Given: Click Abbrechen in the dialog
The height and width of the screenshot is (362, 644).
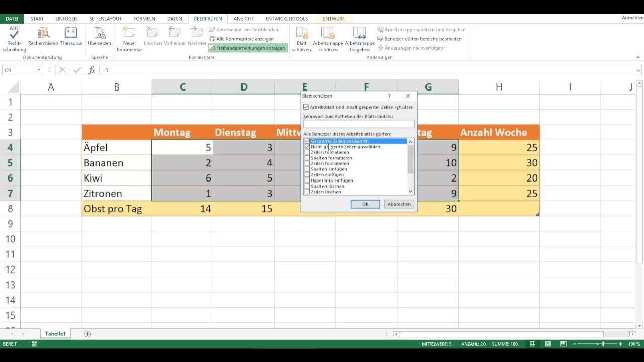Looking at the screenshot, I should pos(399,204).
